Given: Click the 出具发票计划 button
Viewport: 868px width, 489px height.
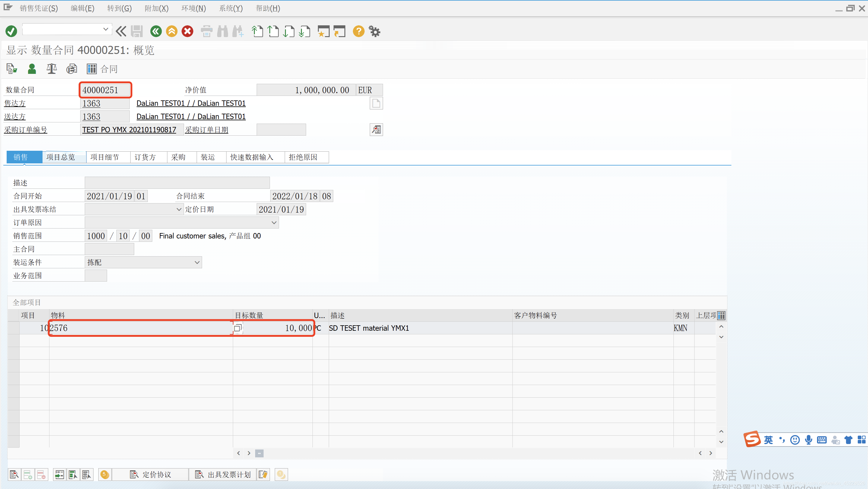Looking at the screenshot, I should click(223, 475).
